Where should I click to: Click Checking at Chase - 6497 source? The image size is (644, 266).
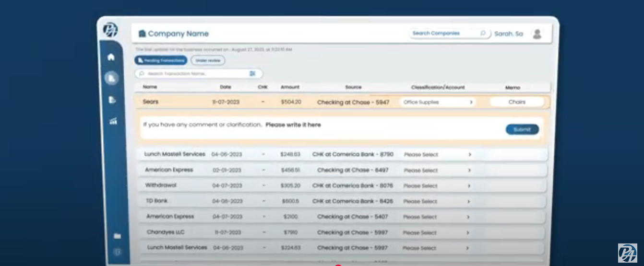[x=353, y=170]
